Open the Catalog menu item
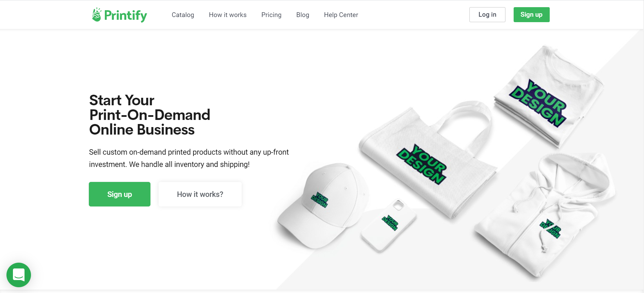 point(183,15)
